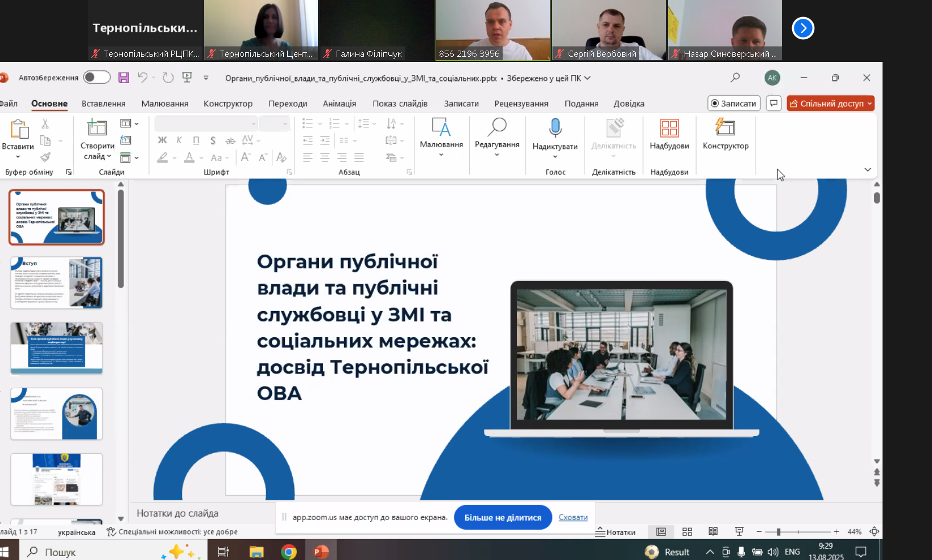Click the Format Painter brush icon
The height and width of the screenshot is (560, 932).
(45, 157)
